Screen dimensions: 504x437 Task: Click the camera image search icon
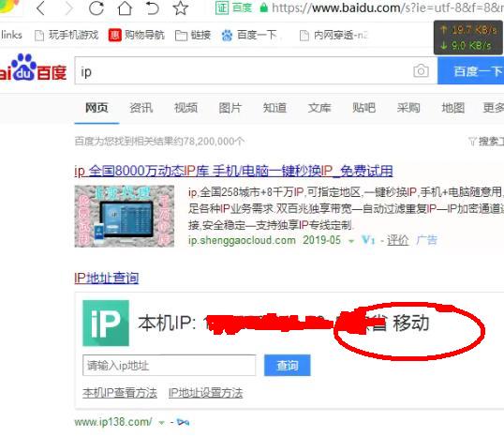tap(421, 70)
